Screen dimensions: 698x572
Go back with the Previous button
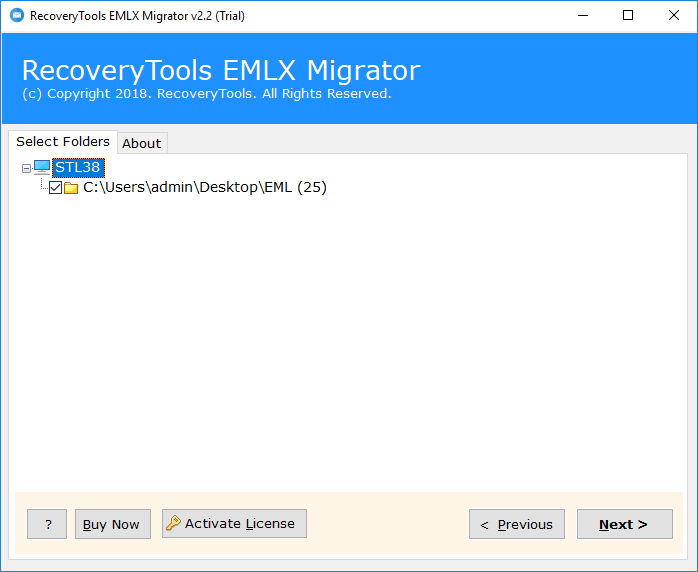point(517,524)
